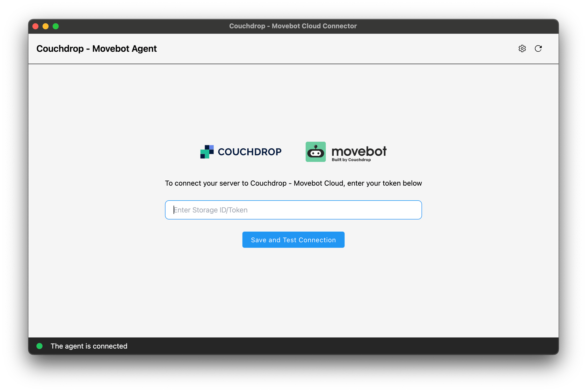Click the reload arrow next to settings

click(x=538, y=49)
